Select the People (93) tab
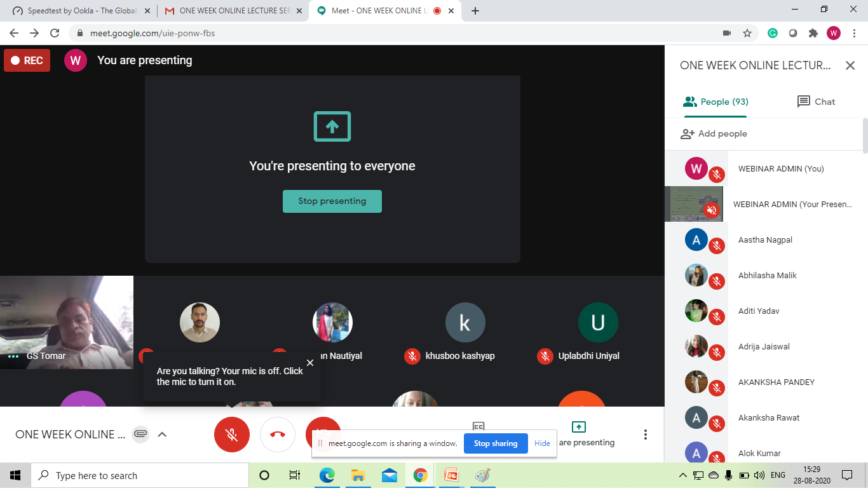868x493 pixels. click(x=715, y=102)
